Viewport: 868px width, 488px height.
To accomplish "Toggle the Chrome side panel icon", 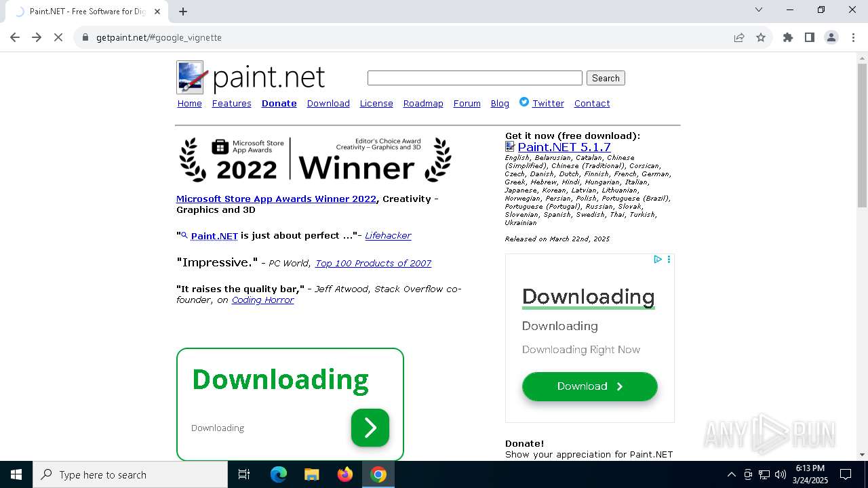I will pyautogui.click(x=810, y=37).
